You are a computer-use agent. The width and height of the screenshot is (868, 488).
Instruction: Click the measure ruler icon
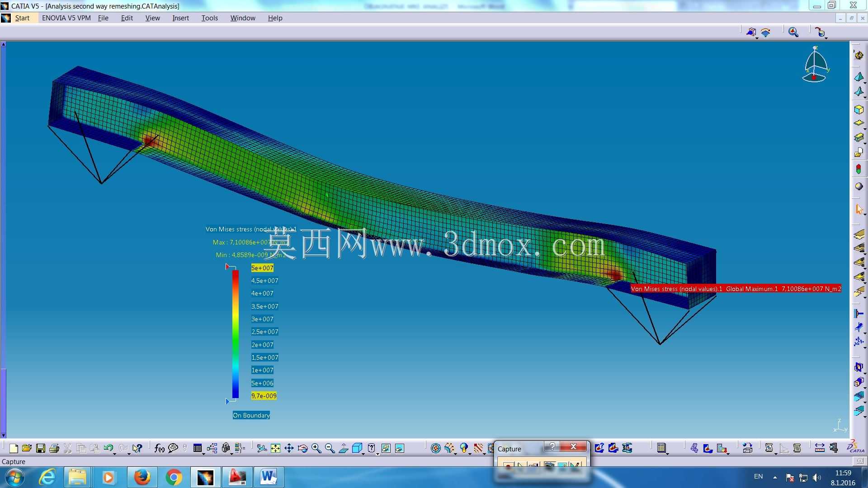[x=819, y=448]
